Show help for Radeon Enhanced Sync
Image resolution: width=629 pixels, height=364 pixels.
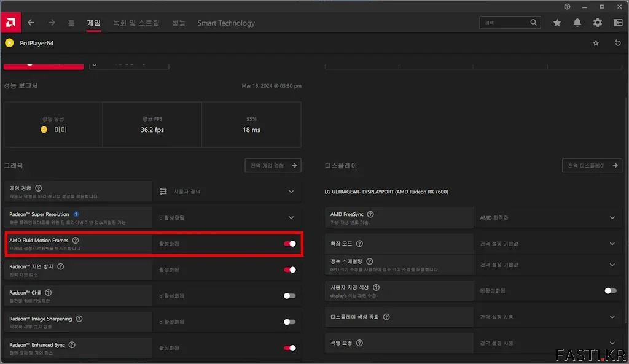(x=72, y=345)
